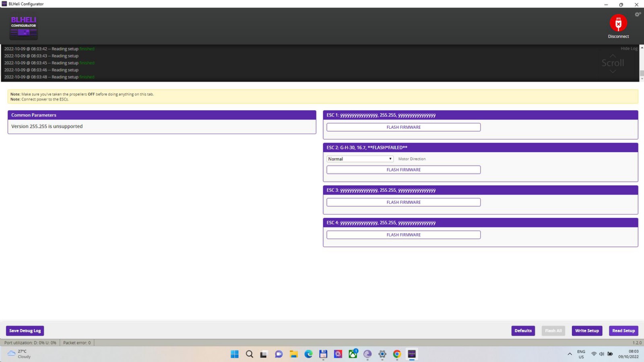Click Common Parameters panel header
This screenshot has height=362, width=644.
click(x=162, y=115)
